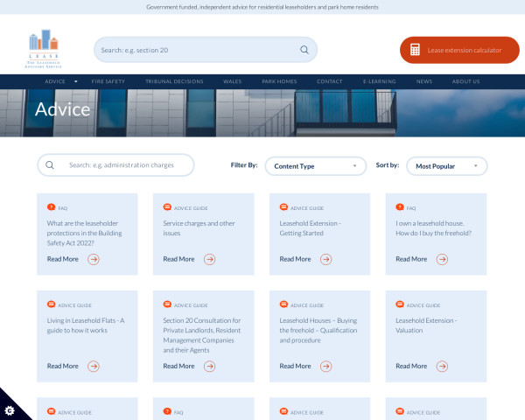The height and width of the screenshot is (420, 525).
Task: Click the magnifier icon in top search bar
Action: tap(304, 50)
